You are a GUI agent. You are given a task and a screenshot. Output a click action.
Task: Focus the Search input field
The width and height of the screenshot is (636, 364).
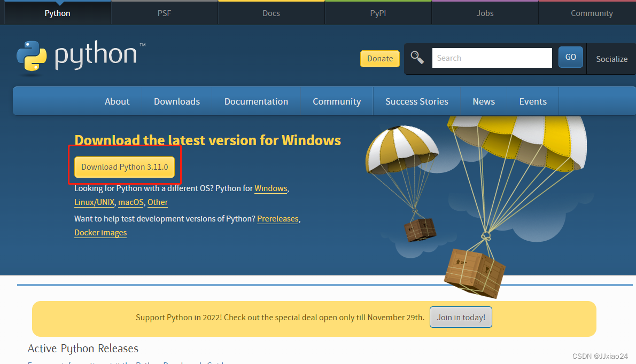point(492,58)
